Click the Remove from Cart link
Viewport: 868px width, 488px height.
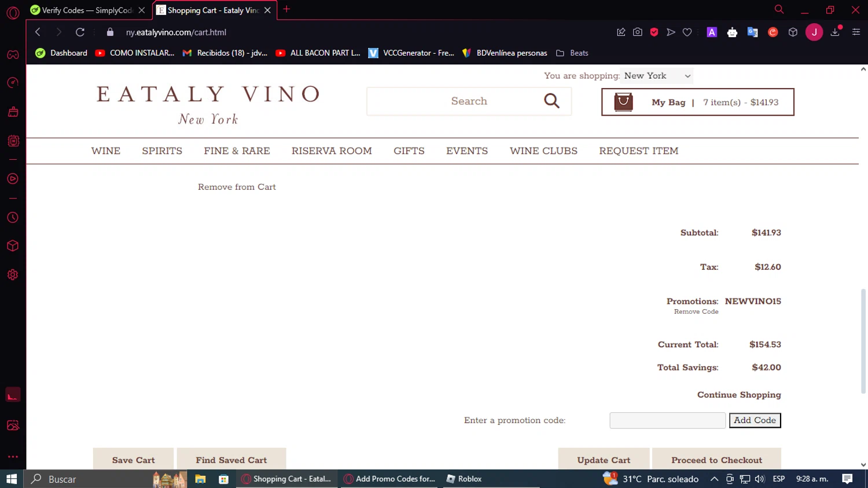pos(237,187)
